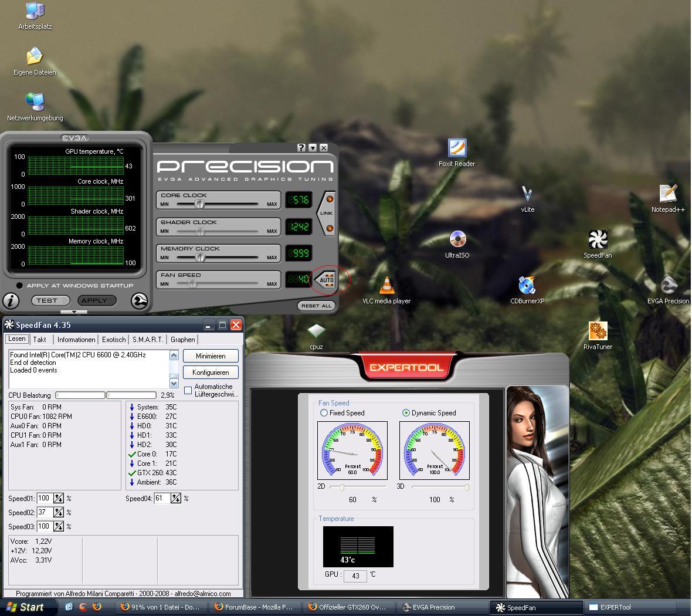Click the EVGA logo atop the monitor panel
692x616 pixels.
tap(74, 138)
